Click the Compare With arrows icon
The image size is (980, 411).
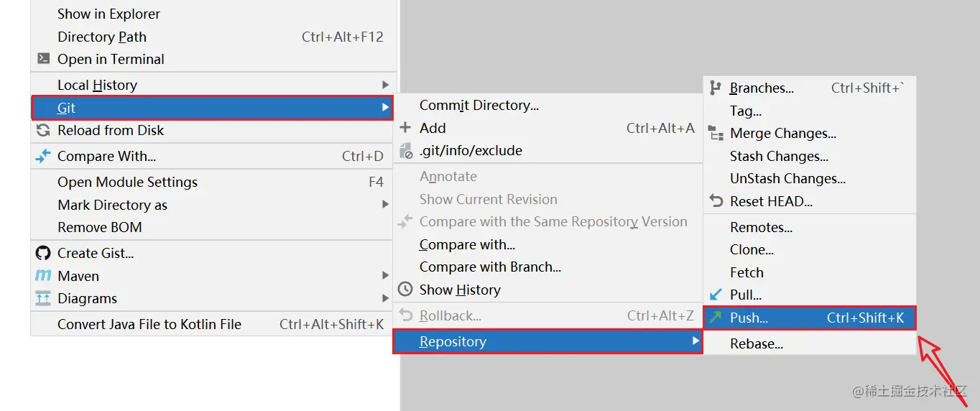point(44,156)
